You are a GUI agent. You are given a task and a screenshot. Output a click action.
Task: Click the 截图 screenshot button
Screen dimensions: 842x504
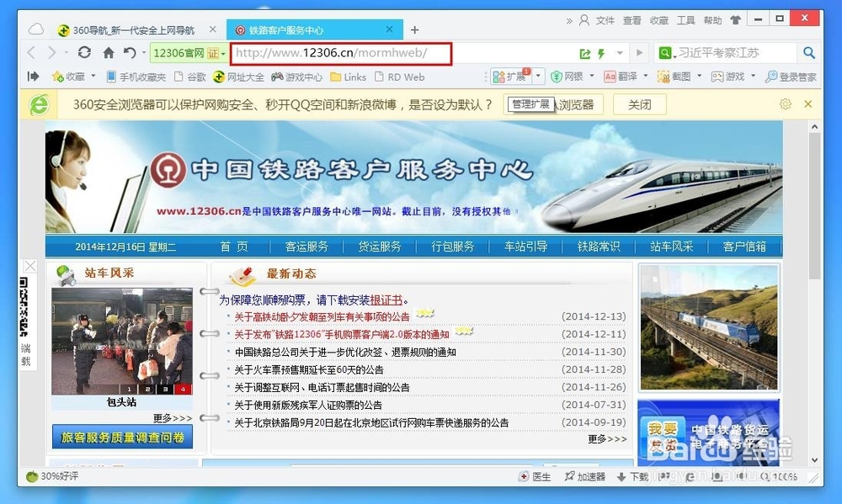point(674,77)
